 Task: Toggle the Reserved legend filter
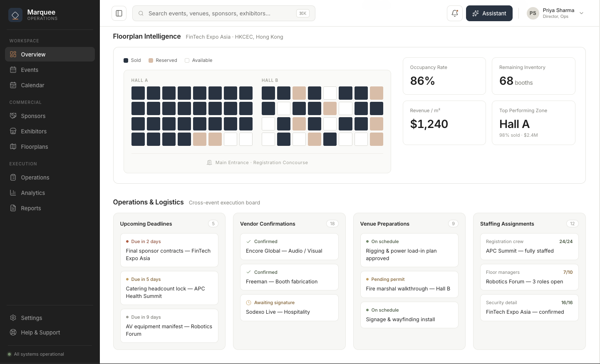click(163, 60)
